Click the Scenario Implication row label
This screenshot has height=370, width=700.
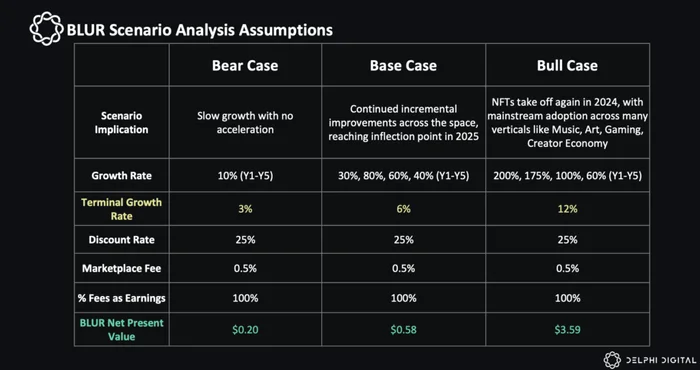pyautogui.click(x=121, y=123)
